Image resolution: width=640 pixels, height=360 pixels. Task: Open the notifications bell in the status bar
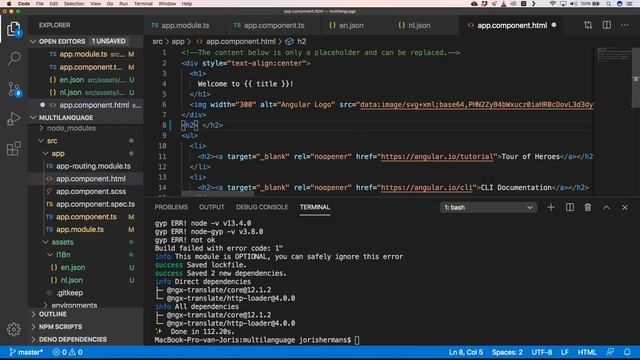(627, 352)
